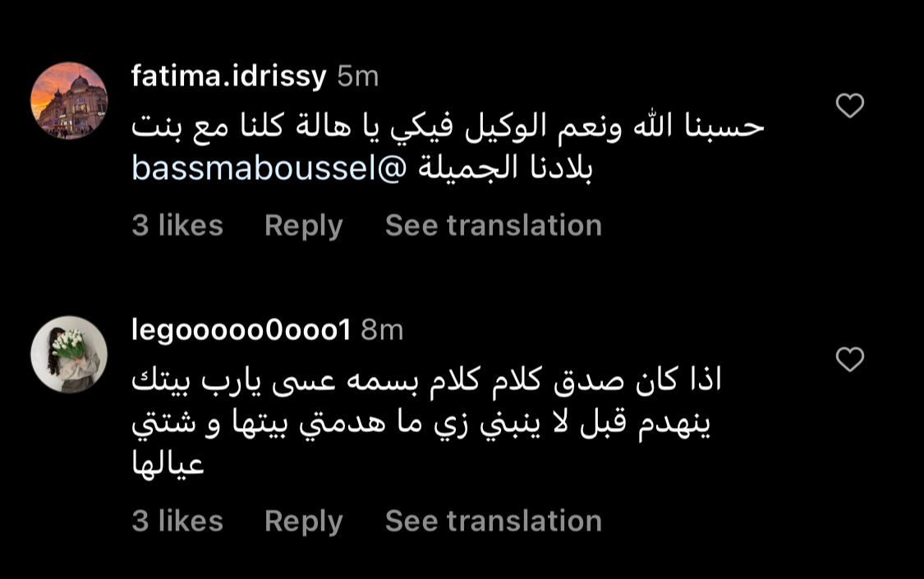The width and height of the screenshot is (924, 579).
Task: Open fatima.idrissy's profile picture
Action: coord(69,100)
